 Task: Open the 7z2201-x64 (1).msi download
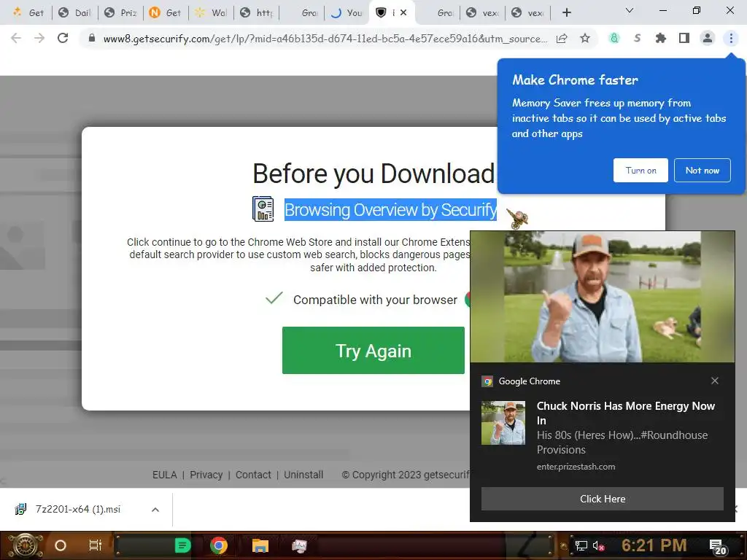77,509
